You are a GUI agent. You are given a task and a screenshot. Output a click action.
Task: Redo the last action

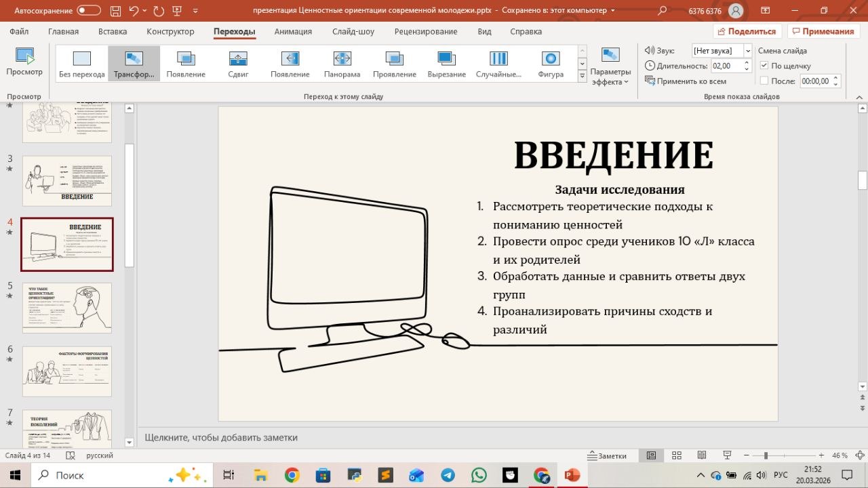coord(159,10)
